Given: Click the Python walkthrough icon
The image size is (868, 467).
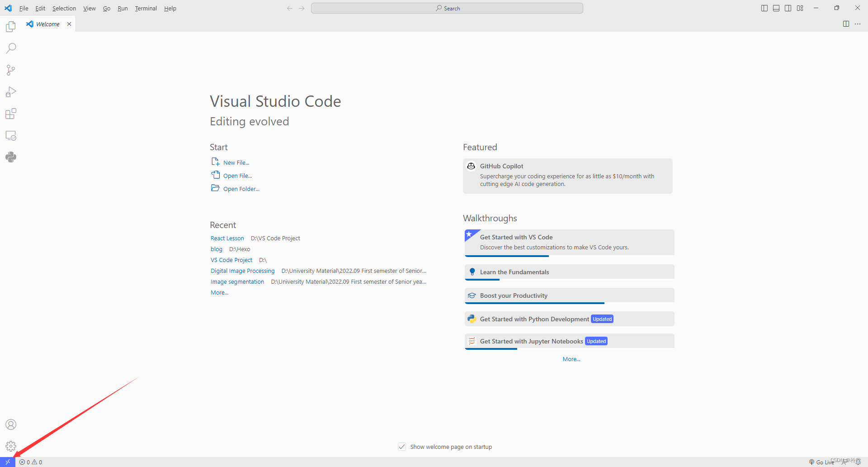Looking at the screenshot, I should tap(472, 319).
